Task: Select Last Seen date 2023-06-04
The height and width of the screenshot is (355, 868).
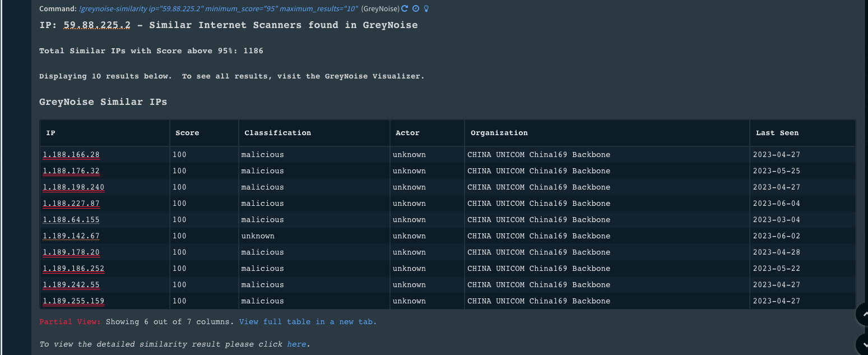Action: coord(777,204)
